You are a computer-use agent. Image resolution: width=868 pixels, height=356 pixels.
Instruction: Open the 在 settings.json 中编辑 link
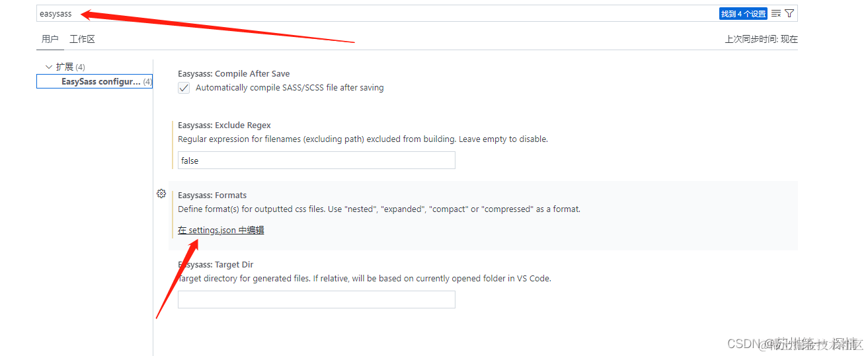tap(221, 230)
